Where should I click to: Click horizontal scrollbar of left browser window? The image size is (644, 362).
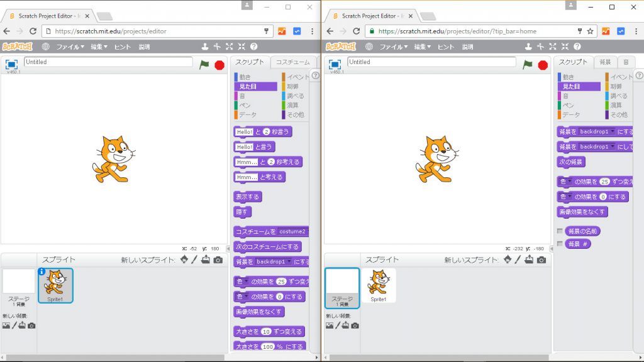(x=115, y=358)
